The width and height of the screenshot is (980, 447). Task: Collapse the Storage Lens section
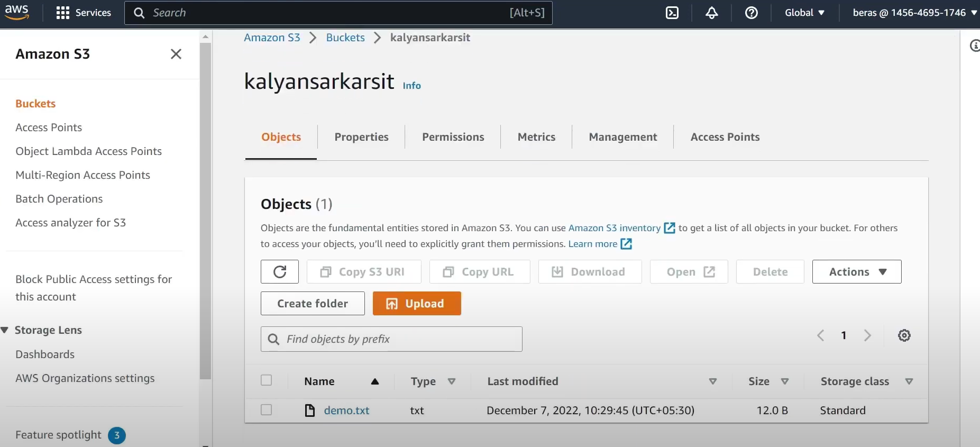click(5, 330)
